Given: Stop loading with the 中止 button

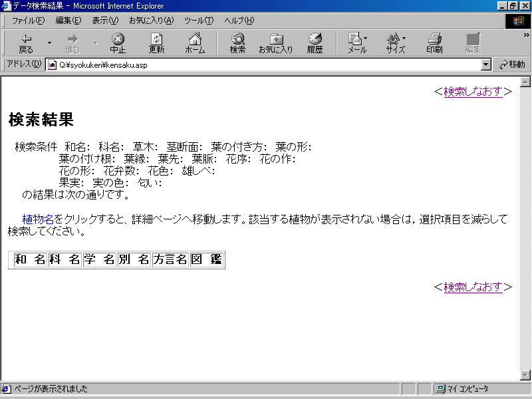Looking at the screenshot, I should point(118,43).
